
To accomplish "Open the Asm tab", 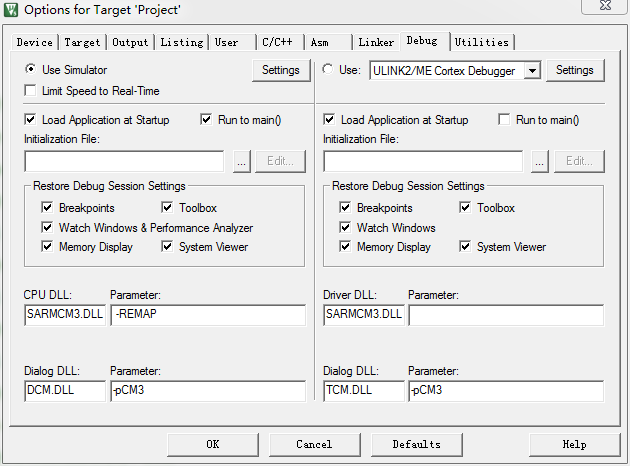I will (328, 42).
